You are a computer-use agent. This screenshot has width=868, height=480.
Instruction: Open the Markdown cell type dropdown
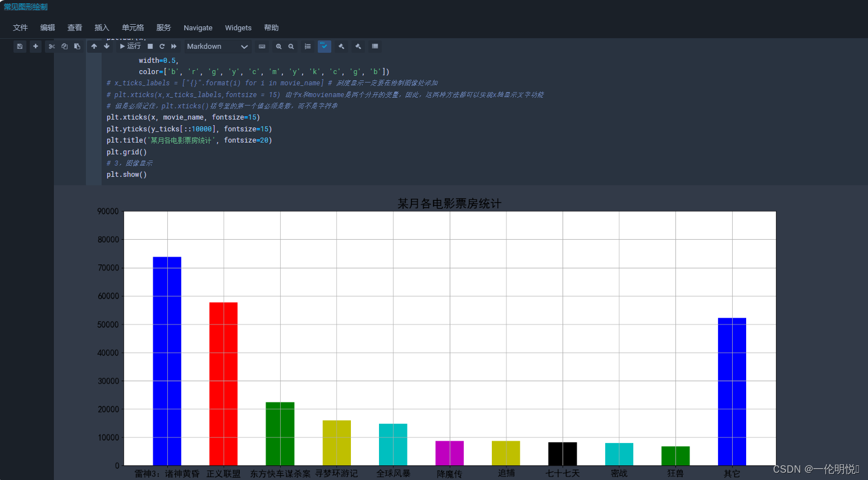click(217, 47)
